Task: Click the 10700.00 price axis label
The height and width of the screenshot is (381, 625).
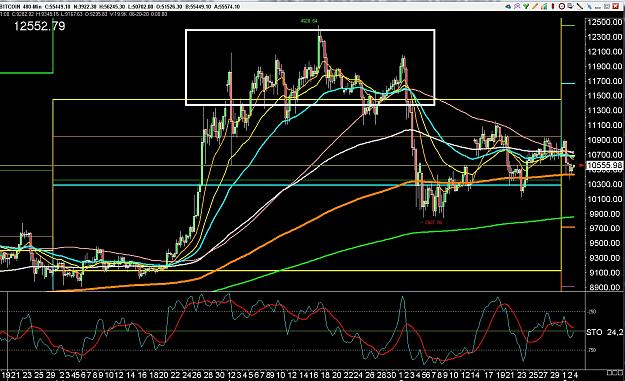Action: click(605, 155)
